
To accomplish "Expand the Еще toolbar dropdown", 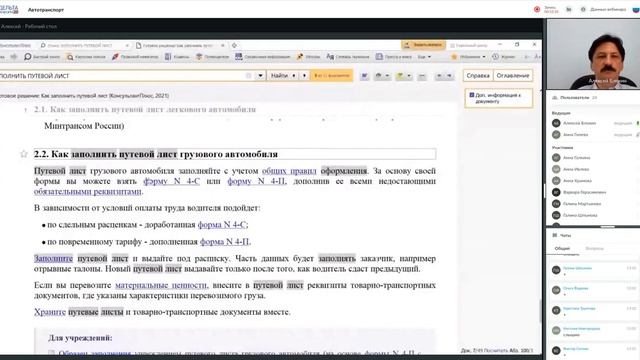I will tap(424, 57).
